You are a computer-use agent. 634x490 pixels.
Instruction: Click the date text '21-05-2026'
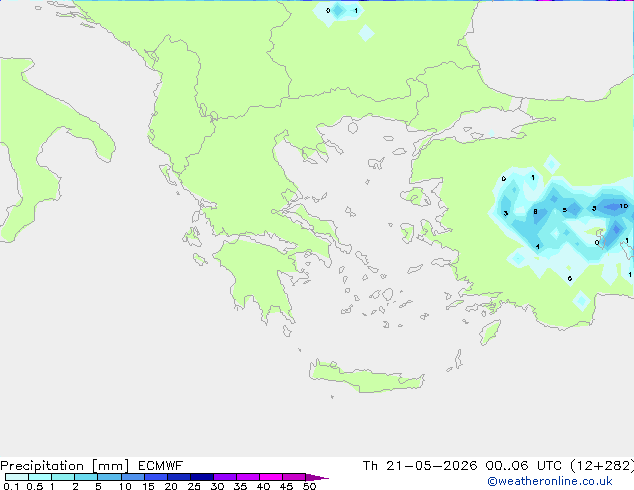click(x=431, y=466)
